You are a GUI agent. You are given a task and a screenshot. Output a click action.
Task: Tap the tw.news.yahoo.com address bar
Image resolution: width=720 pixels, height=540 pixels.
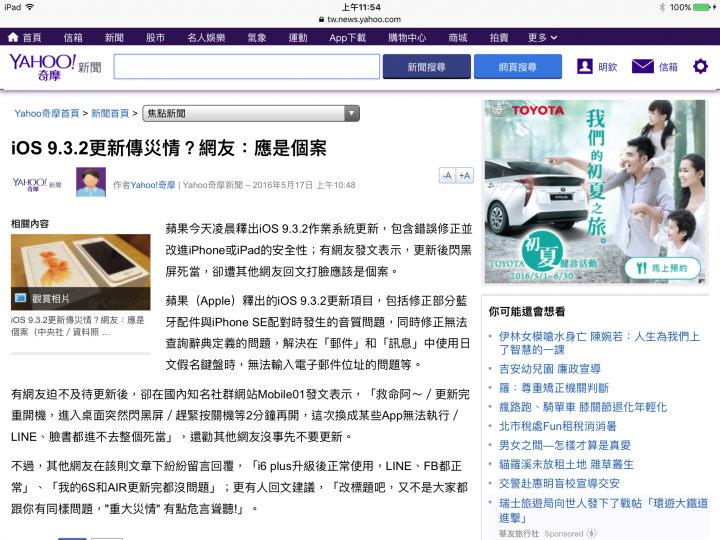pos(360,19)
